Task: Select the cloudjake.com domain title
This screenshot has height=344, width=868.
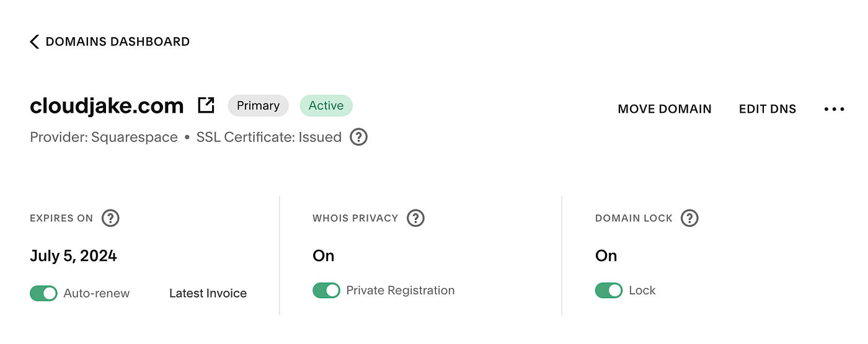Action: click(x=107, y=106)
